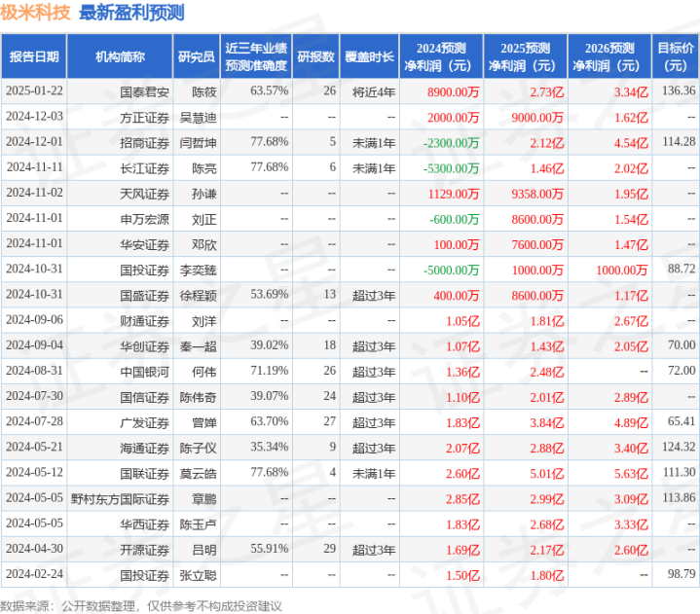Click the date 2025-01-22
This screenshot has width=700, height=614.
coord(34,91)
